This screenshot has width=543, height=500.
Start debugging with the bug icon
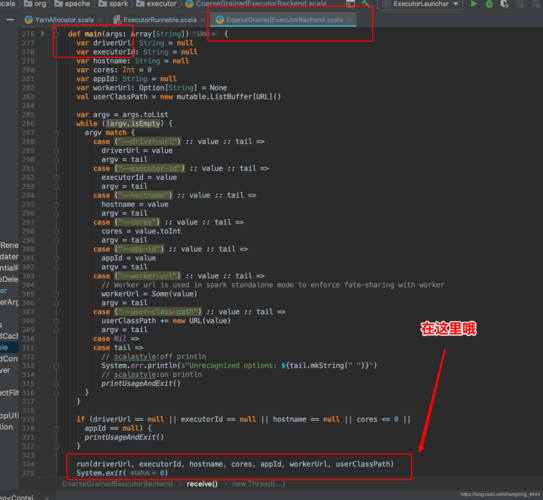tap(489, 4)
